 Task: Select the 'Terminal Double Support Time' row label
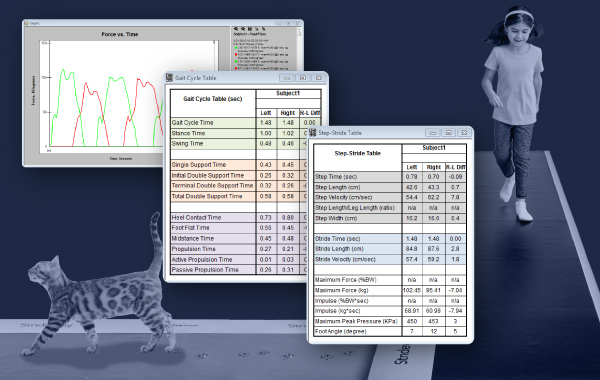coord(212,185)
